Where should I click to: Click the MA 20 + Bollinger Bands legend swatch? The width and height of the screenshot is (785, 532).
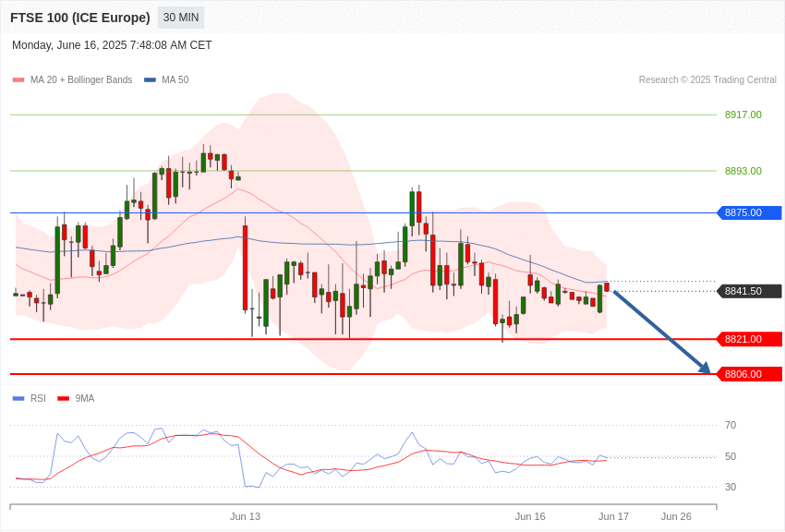(18, 80)
